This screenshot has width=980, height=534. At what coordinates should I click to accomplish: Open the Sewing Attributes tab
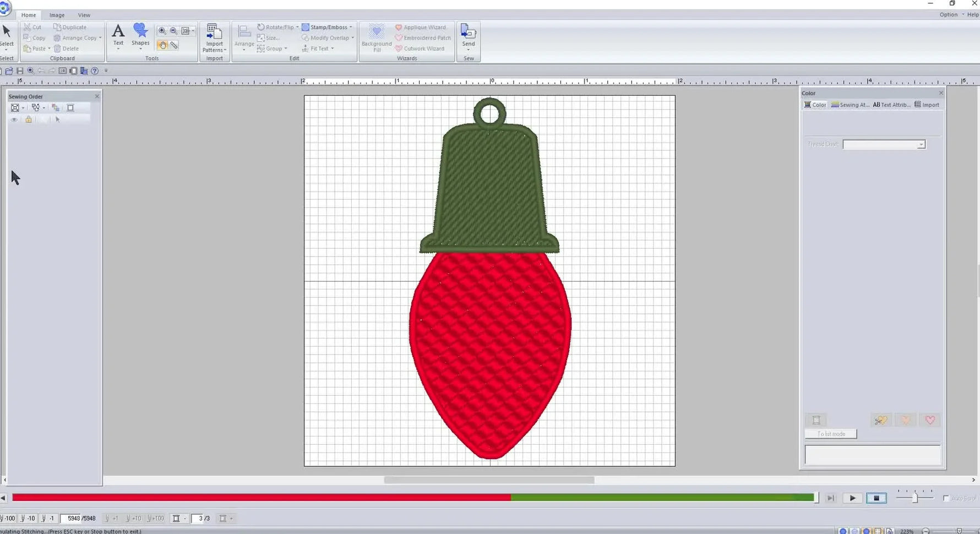click(x=850, y=105)
